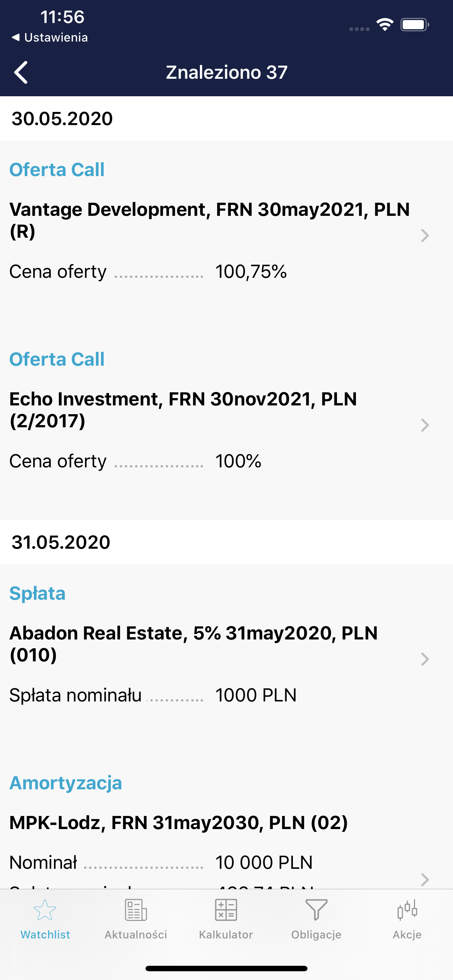Expand MPK-Lodz entry chevron

(425, 879)
